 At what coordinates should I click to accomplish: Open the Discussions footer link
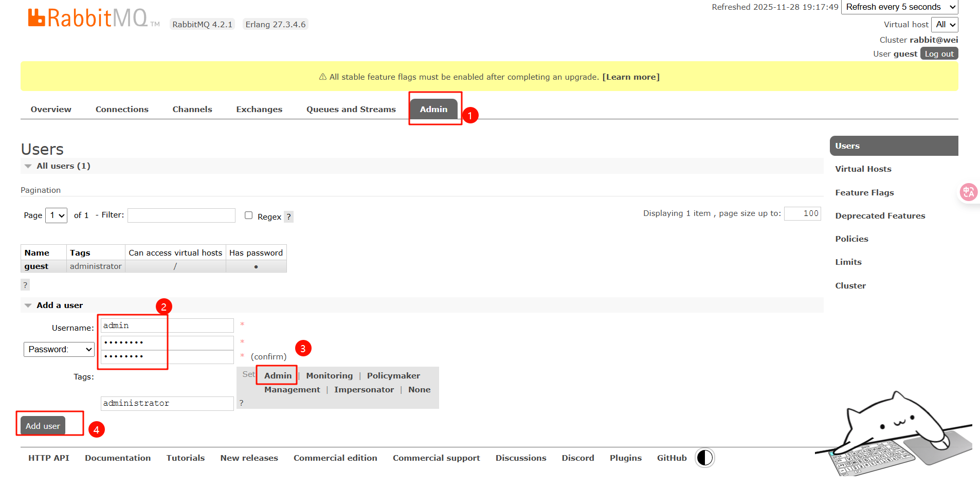tap(521, 458)
